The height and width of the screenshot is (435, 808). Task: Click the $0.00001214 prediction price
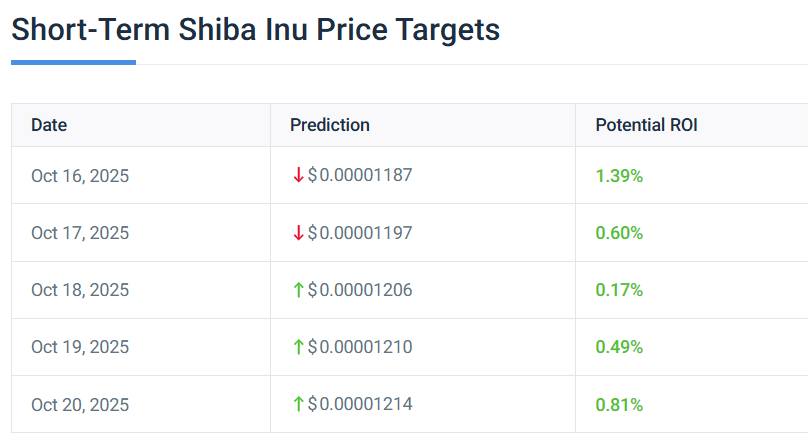[360, 405]
